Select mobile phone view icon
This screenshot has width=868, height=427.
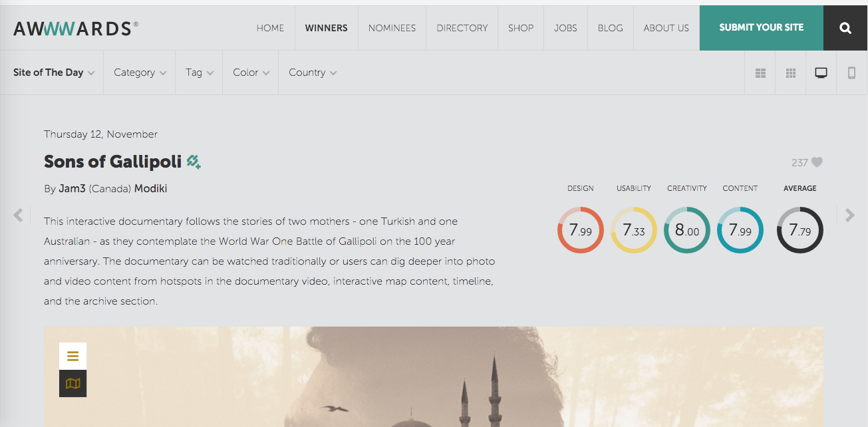852,73
